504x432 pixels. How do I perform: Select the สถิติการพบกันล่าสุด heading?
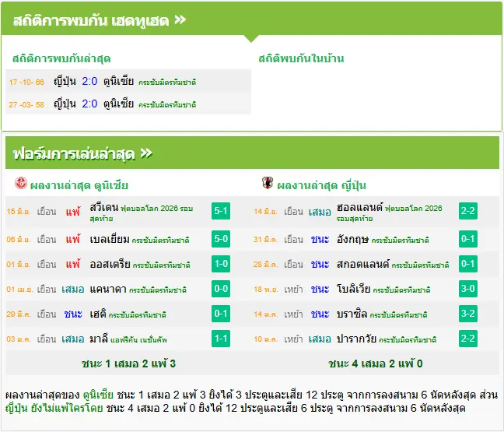click(x=61, y=58)
